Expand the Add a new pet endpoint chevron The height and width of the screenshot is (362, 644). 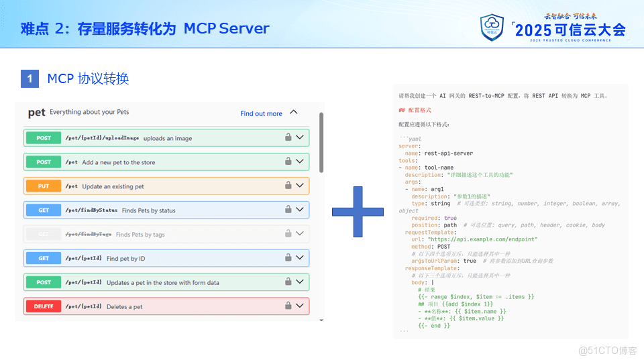pos(300,162)
